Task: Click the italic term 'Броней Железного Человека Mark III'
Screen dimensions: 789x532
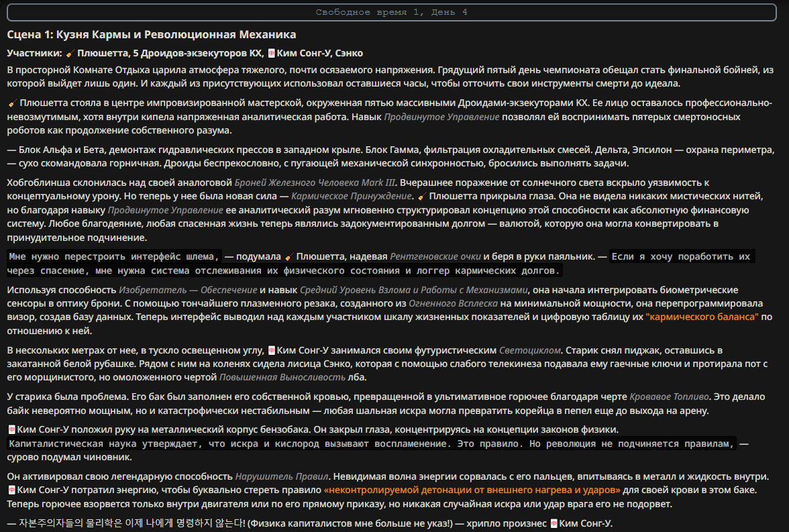Action: (315, 182)
